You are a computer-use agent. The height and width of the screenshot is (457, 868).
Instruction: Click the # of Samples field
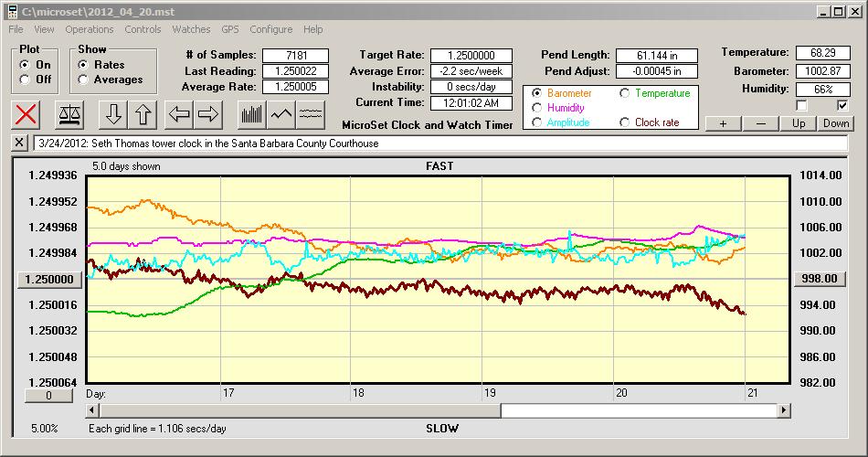pos(296,56)
